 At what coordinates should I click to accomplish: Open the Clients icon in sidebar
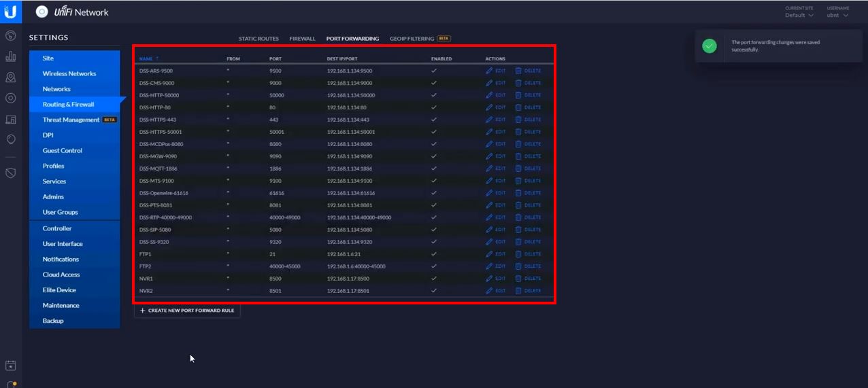[x=10, y=120]
